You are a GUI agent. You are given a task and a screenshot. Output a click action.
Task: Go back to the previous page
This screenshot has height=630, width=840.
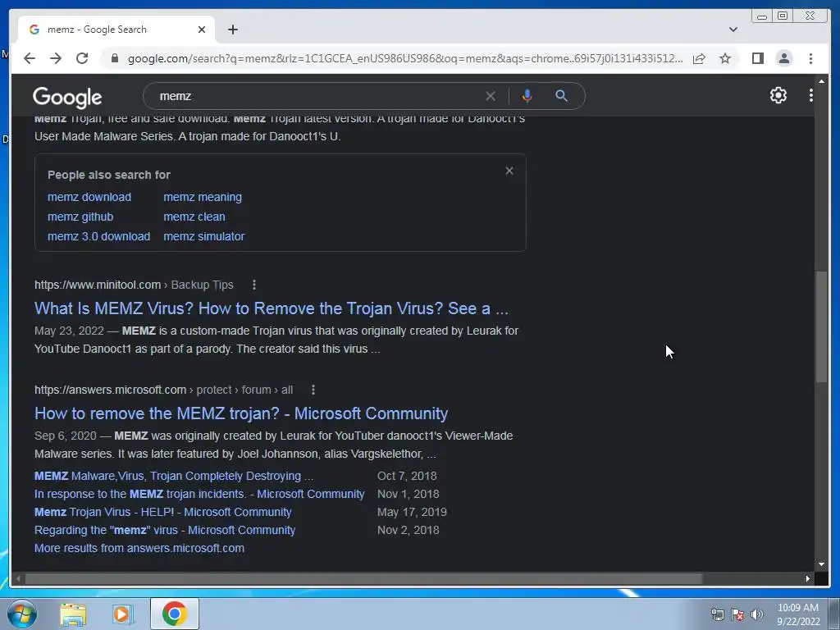pyautogui.click(x=30, y=58)
